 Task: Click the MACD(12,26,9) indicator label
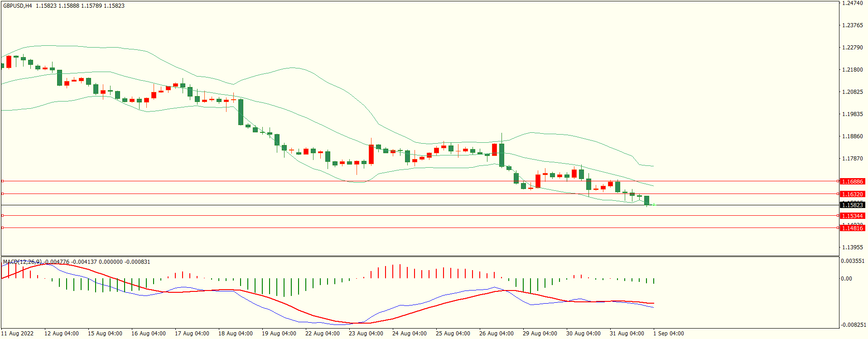click(22, 262)
